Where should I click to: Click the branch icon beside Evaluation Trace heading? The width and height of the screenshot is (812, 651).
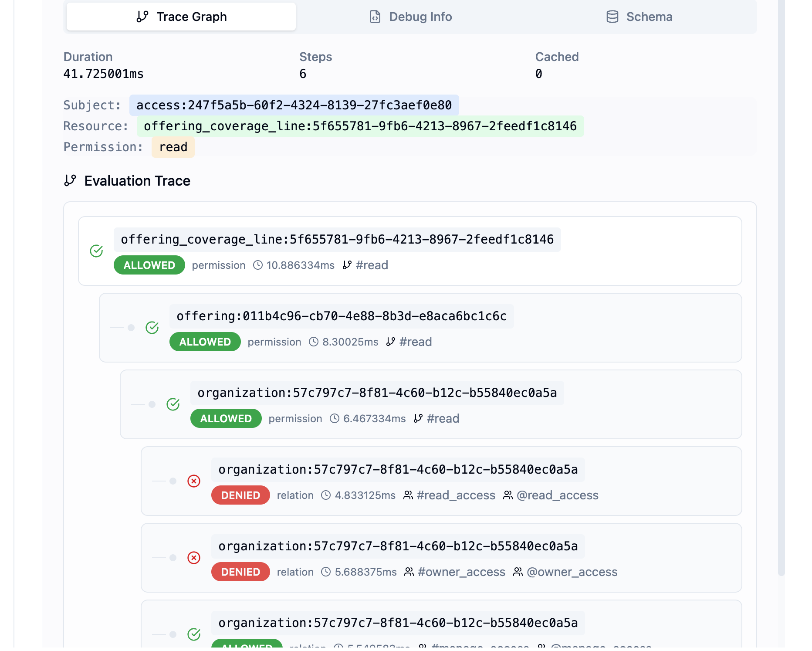pos(70,180)
